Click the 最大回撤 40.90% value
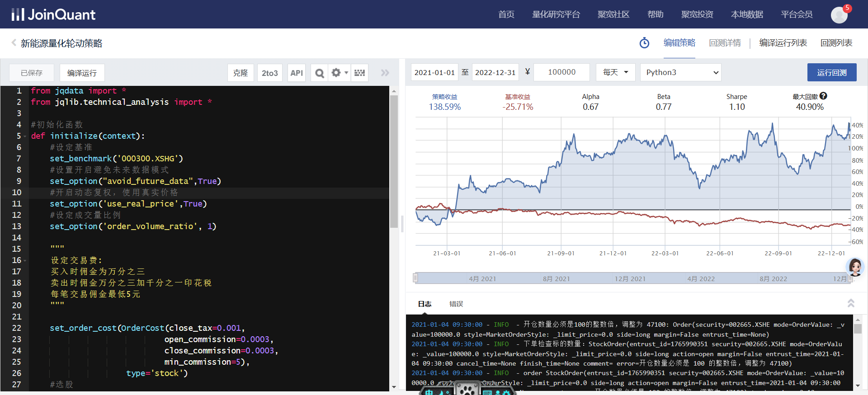Viewport: 868px width, 395px height. (810, 107)
